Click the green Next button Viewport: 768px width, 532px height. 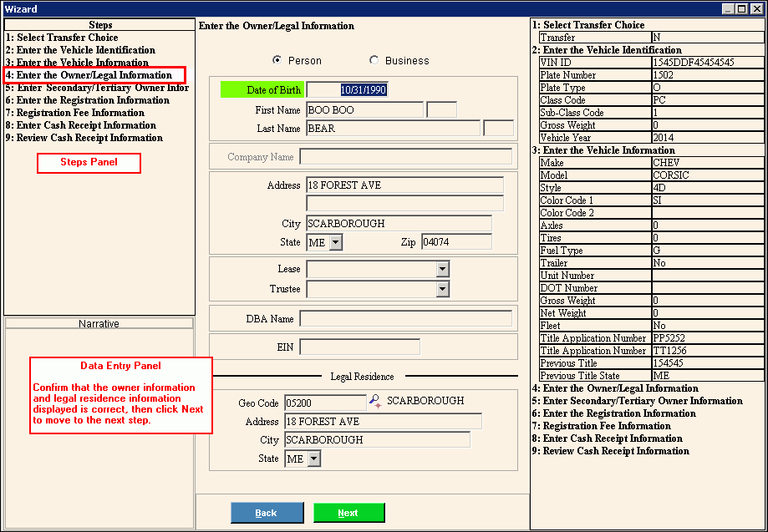[348, 513]
